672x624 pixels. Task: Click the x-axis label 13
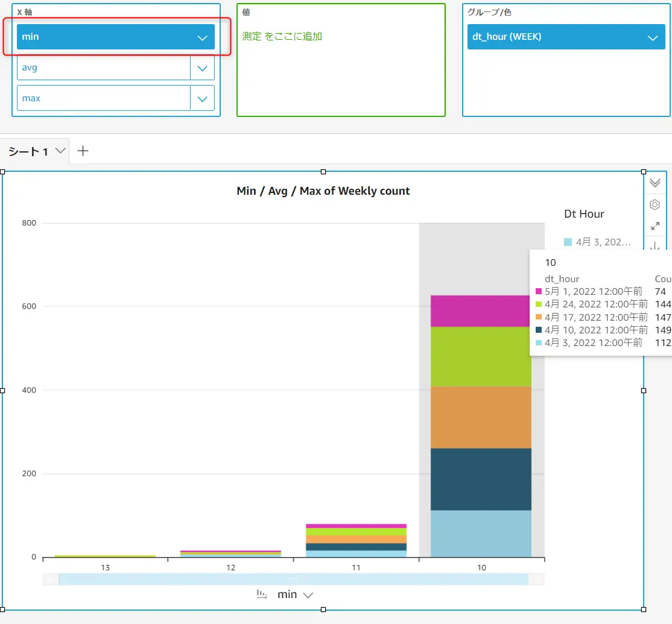click(106, 567)
